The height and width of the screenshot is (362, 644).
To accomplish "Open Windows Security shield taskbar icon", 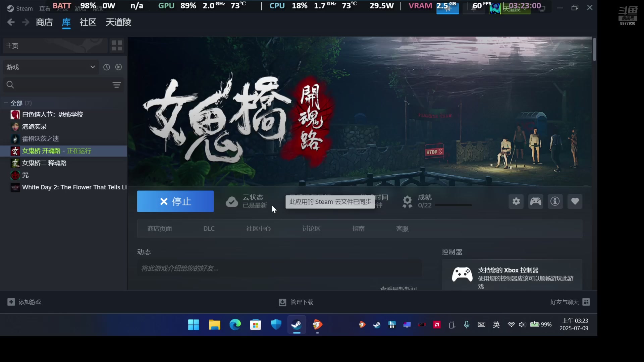I will pyautogui.click(x=276, y=324).
